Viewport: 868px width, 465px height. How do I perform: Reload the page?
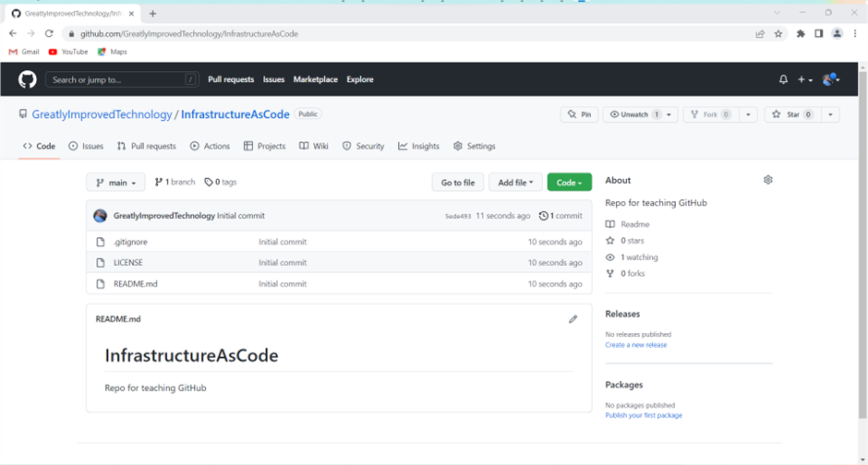coord(49,33)
